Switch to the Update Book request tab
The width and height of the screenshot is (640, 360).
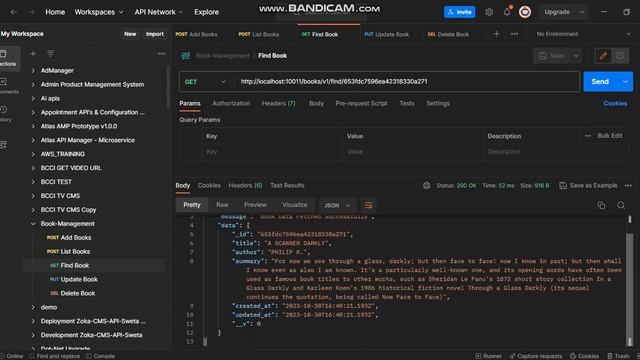pyautogui.click(x=387, y=34)
